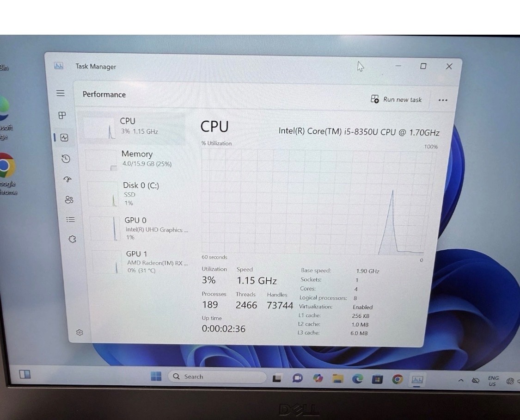Select the Disk 0 (C:) entry
520x420 pixels.
pyautogui.click(x=137, y=194)
